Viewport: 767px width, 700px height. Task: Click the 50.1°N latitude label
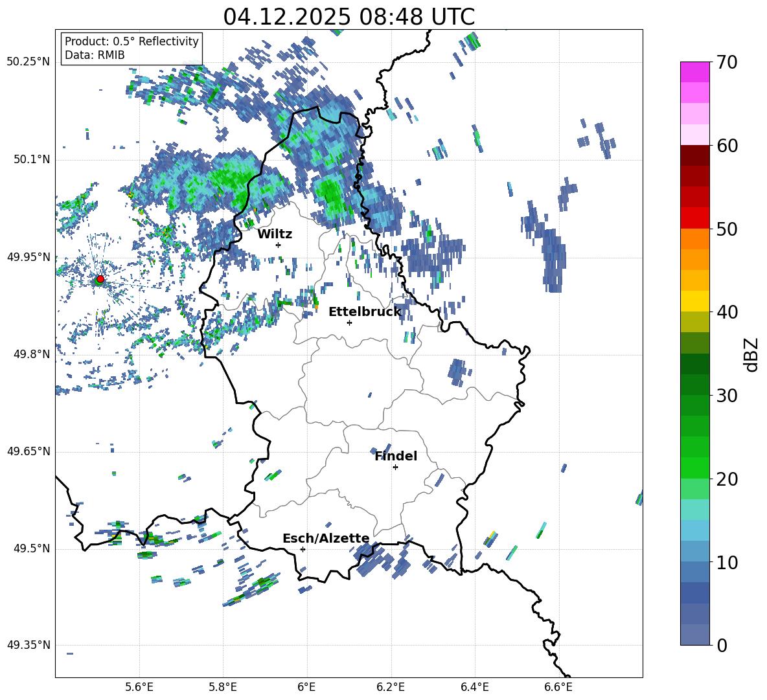coord(31,159)
